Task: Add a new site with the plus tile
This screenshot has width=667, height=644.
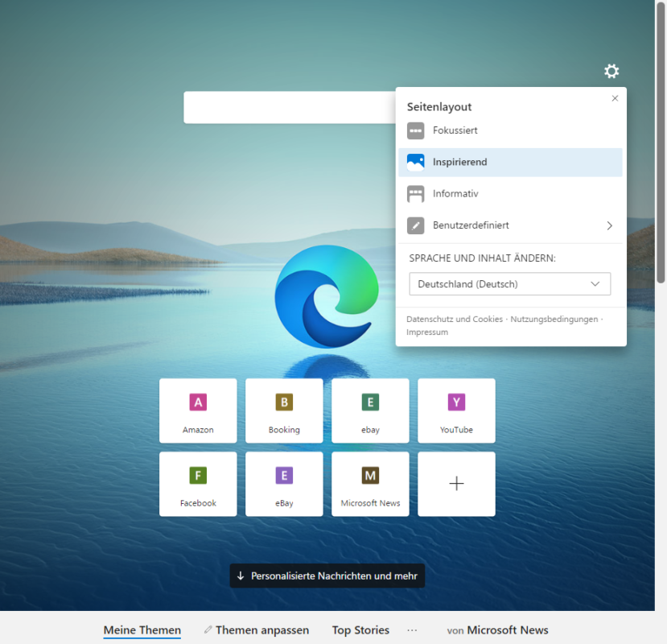Action: point(456,484)
